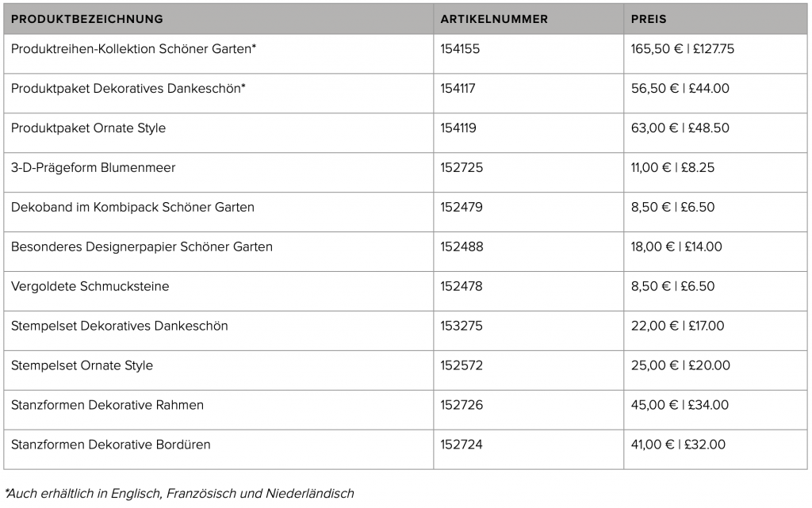Select Stempelset Dekoratives Dankeschön product name
Image resolution: width=812 pixels, height=508 pixels.
point(119,326)
